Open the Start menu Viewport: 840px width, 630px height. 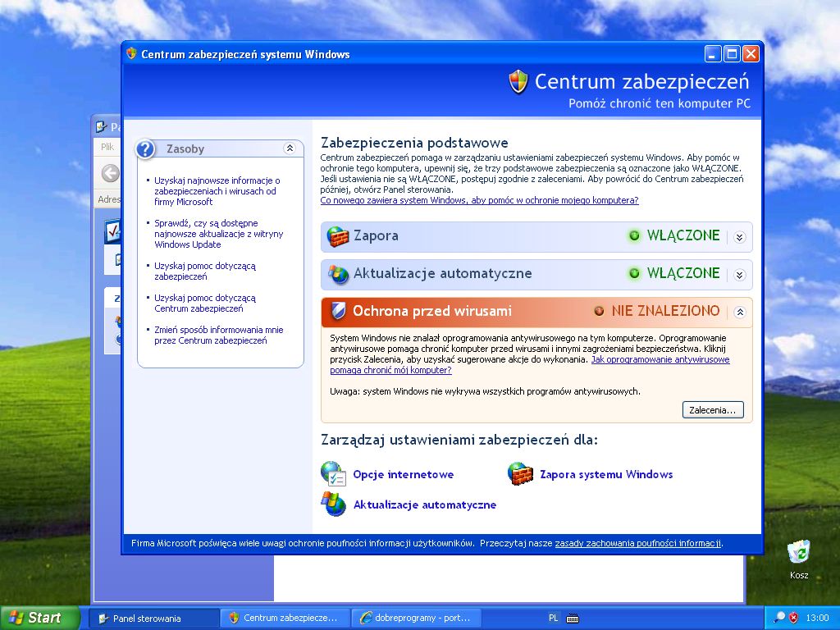[x=39, y=618]
